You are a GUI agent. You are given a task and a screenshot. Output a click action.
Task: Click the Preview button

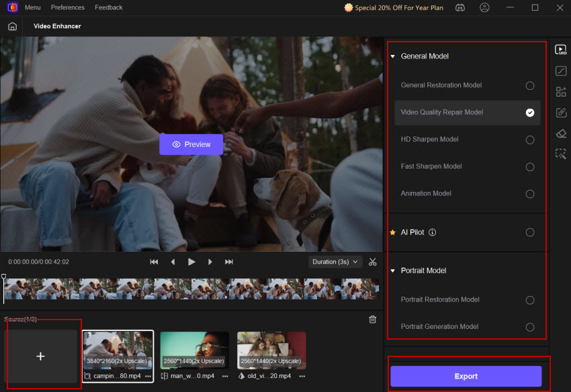click(x=191, y=144)
